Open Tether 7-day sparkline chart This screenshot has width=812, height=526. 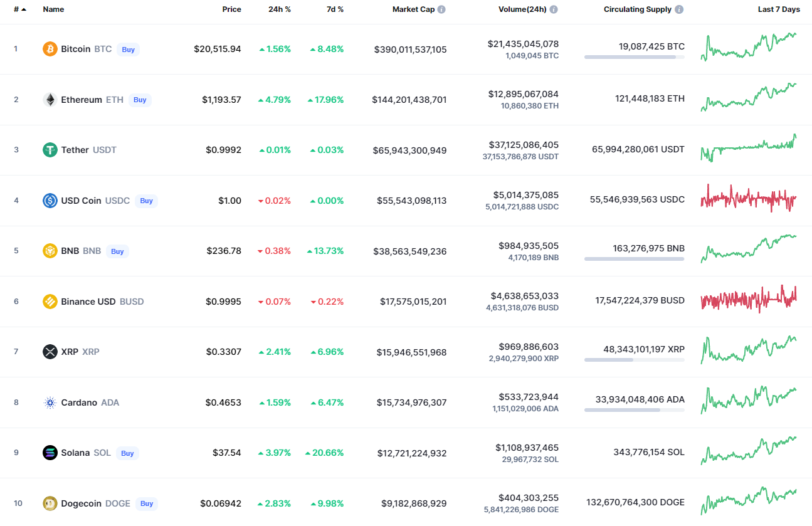click(x=749, y=148)
